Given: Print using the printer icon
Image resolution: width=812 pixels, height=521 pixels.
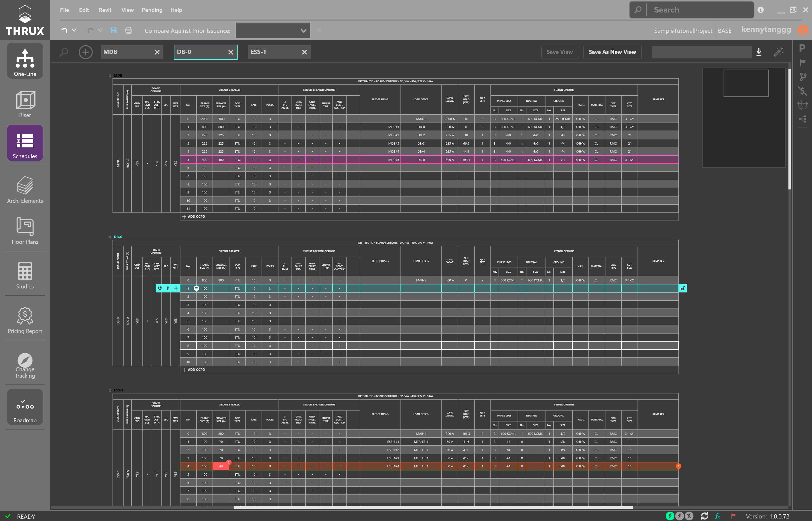Looking at the screenshot, I should coord(129,31).
